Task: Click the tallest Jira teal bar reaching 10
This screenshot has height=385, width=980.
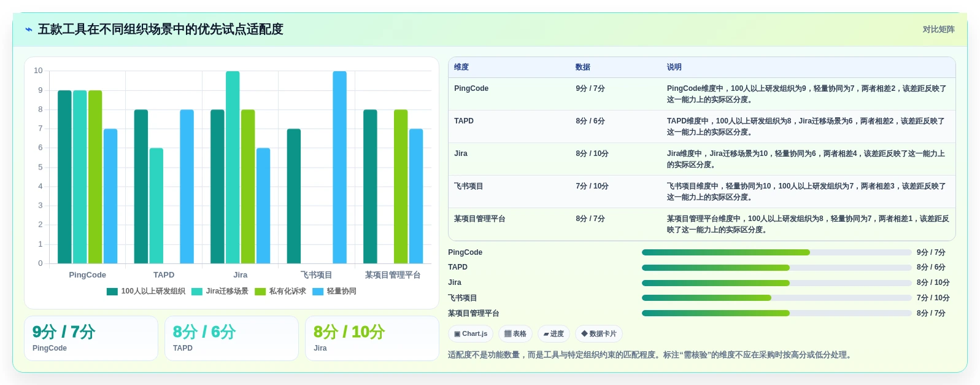Action: coord(233,168)
